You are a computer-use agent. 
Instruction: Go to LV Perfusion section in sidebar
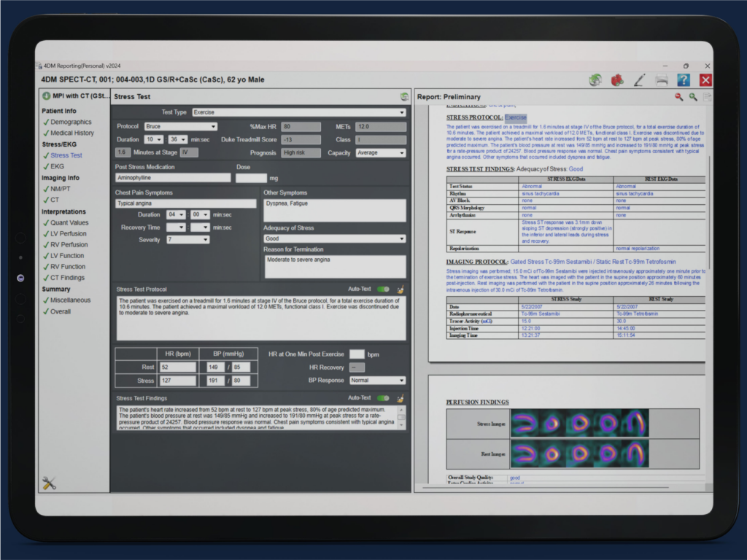click(68, 234)
